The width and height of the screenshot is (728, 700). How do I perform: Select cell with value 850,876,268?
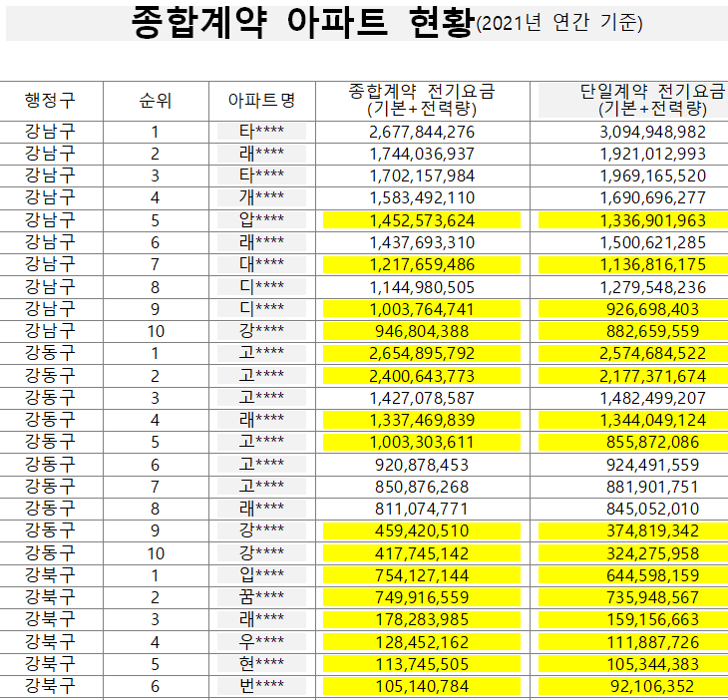[422, 487]
